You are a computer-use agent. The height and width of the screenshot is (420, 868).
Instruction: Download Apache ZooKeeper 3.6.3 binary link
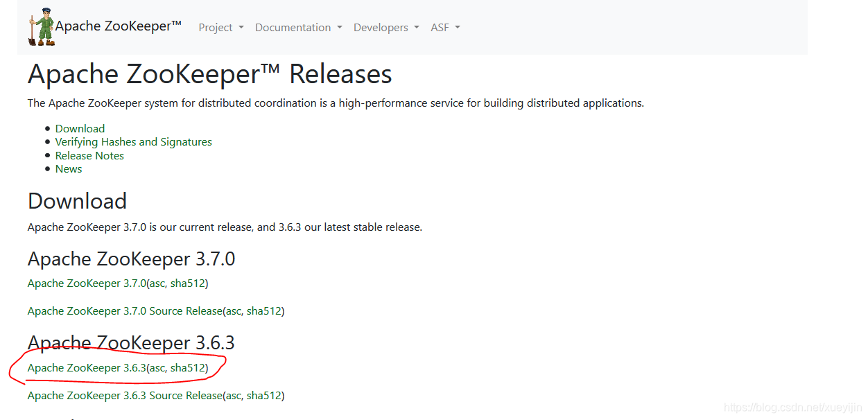pos(87,367)
